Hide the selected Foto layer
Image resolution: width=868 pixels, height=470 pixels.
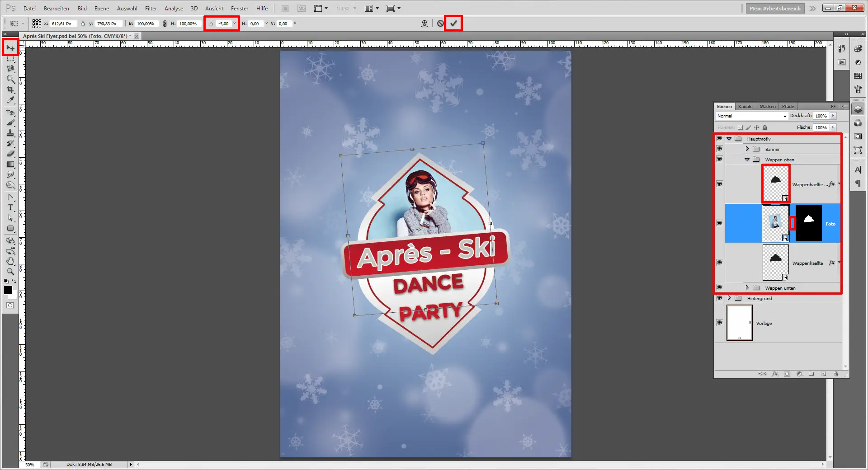click(x=720, y=223)
